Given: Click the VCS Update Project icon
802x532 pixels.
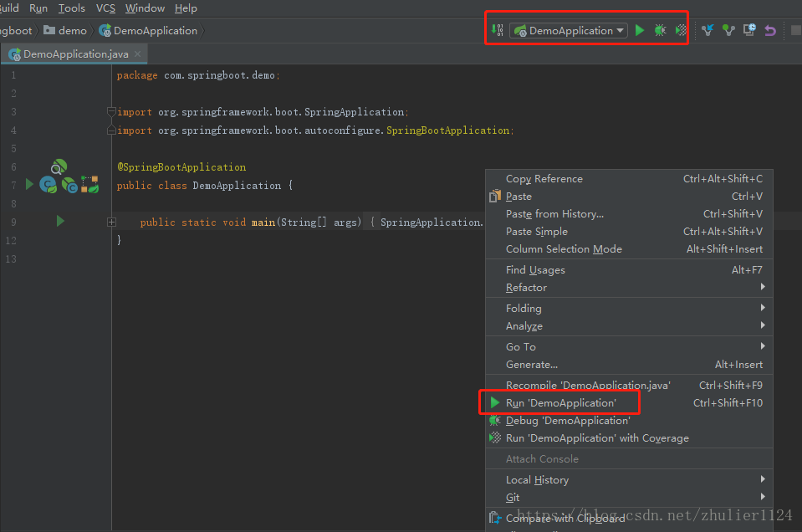Looking at the screenshot, I should pos(707,30).
